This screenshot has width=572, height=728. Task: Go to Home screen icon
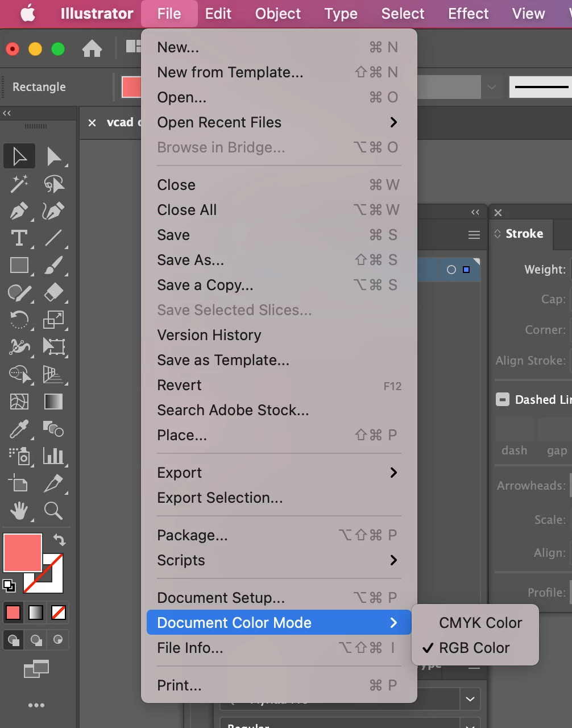point(92,49)
